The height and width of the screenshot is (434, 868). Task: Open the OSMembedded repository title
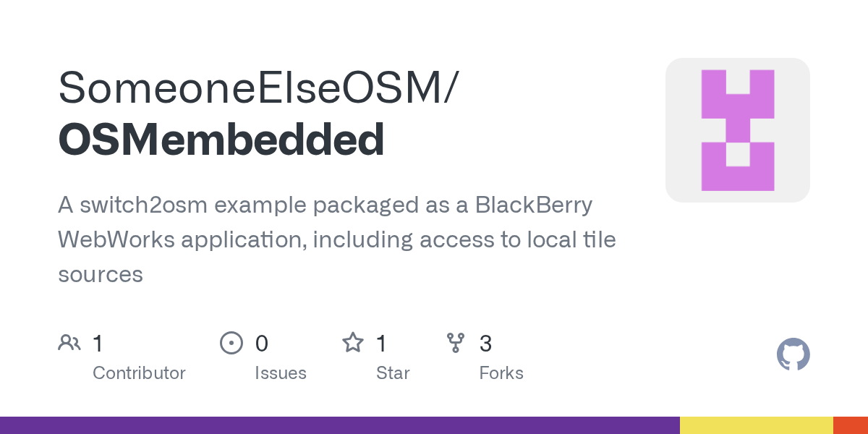click(221, 140)
